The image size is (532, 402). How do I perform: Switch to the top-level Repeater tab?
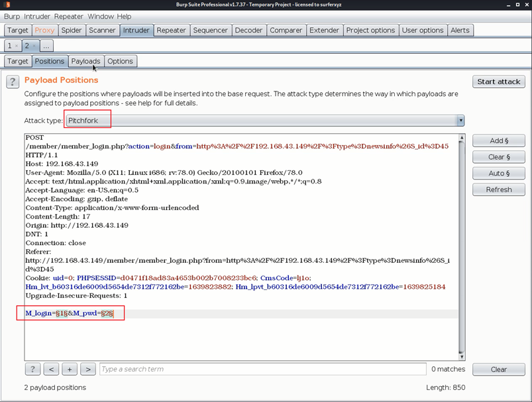pyautogui.click(x=171, y=30)
